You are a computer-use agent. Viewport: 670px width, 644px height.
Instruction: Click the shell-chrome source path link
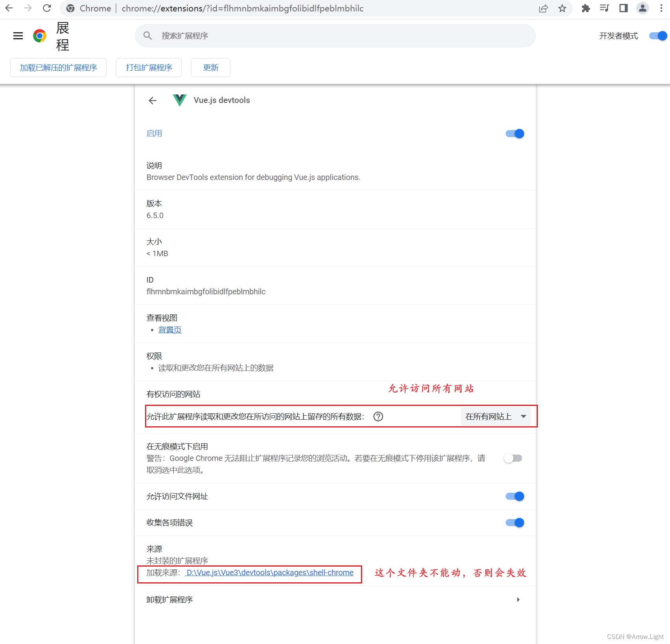[x=269, y=572]
